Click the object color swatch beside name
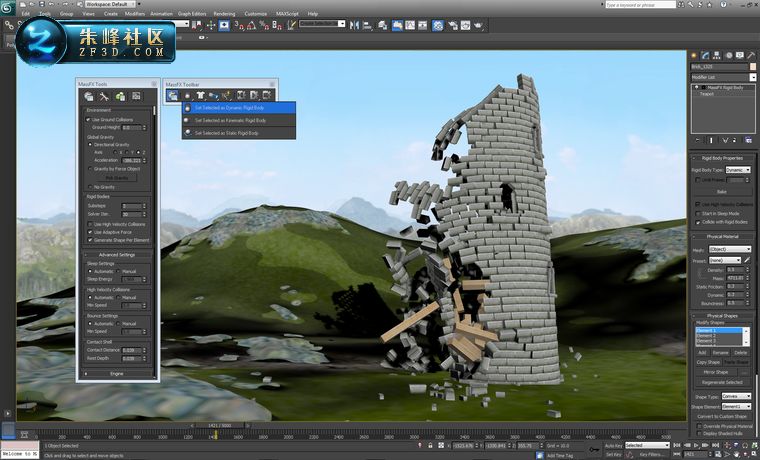This screenshot has width=760, height=460. pyautogui.click(x=753, y=66)
